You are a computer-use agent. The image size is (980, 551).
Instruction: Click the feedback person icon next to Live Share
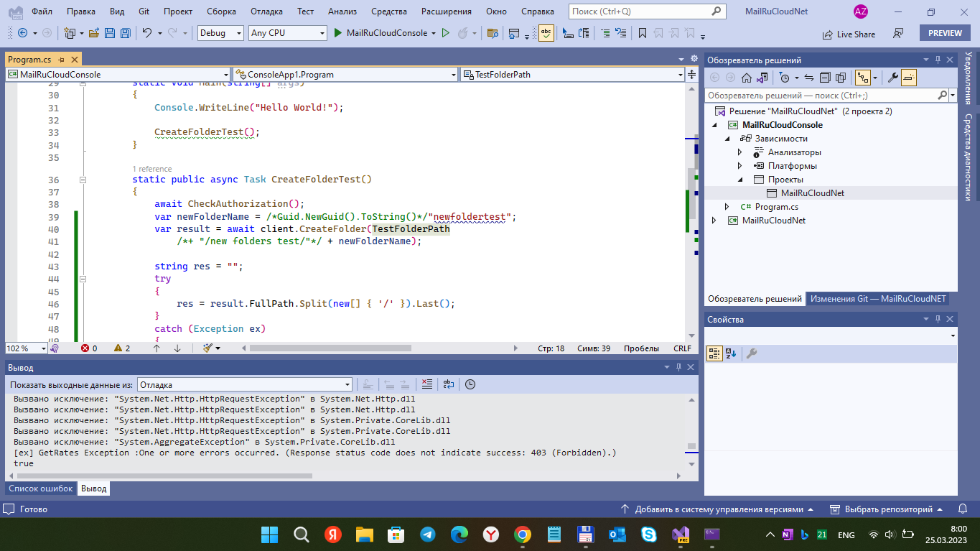pos(898,33)
